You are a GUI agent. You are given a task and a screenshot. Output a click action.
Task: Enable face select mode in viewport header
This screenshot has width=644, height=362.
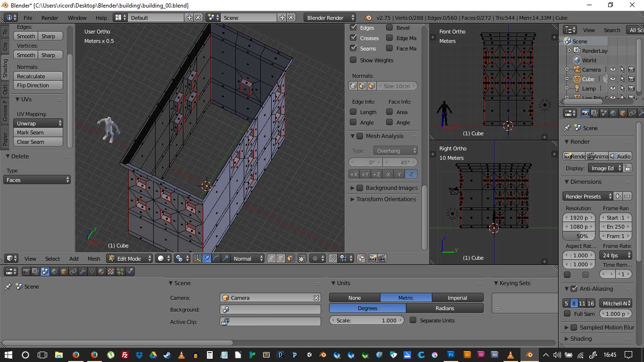[x=290, y=258]
